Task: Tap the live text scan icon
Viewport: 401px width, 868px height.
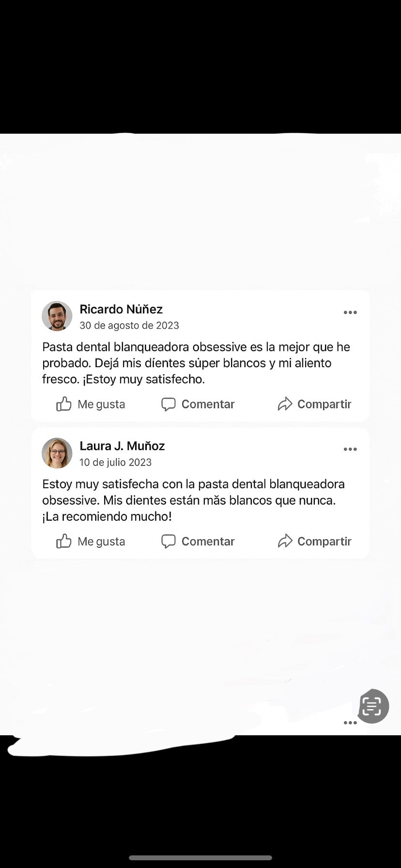Action: pos(372,706)
